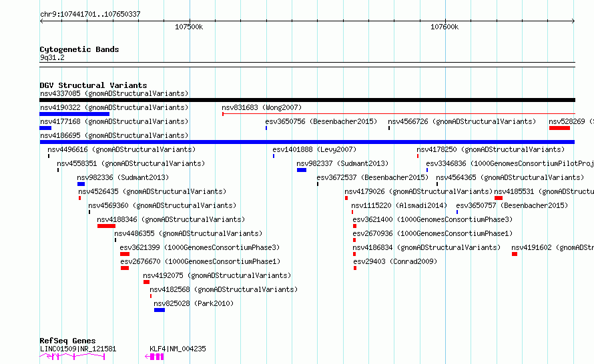Click nsv4179026 variant label

coord(418,191)
